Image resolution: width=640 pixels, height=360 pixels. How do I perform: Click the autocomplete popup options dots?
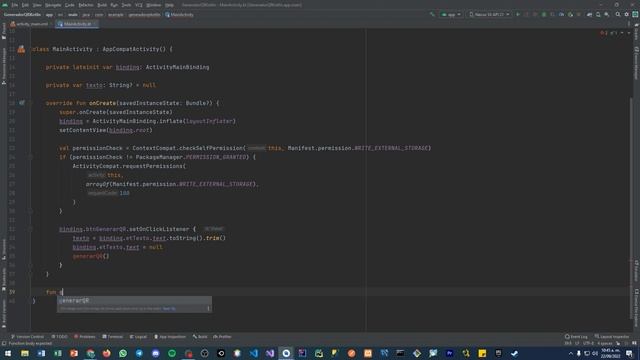coord(208,309)
